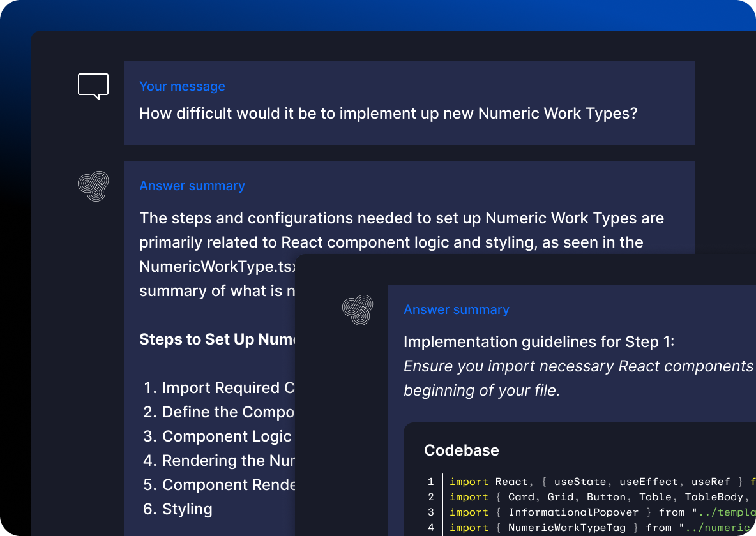Click the first "Answer summary" heading
The width and height of the screenshot is (756, 536).
192,186
